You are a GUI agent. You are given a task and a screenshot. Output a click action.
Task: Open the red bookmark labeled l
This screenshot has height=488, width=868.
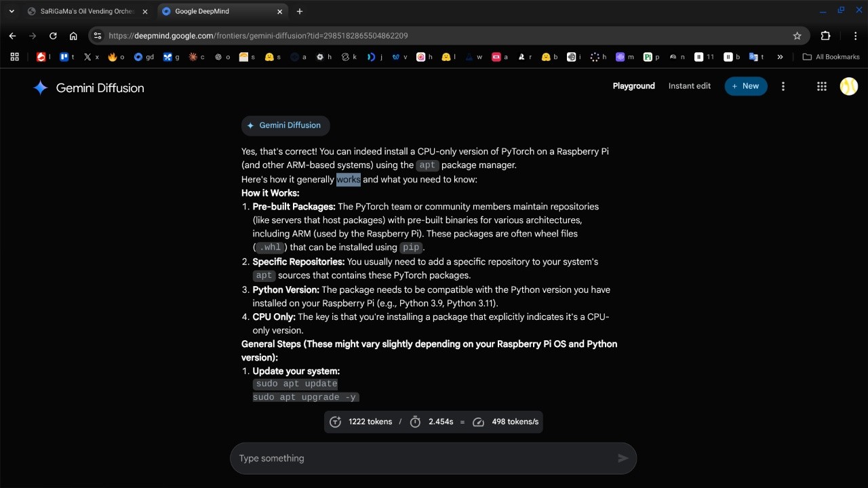(43, 57)
